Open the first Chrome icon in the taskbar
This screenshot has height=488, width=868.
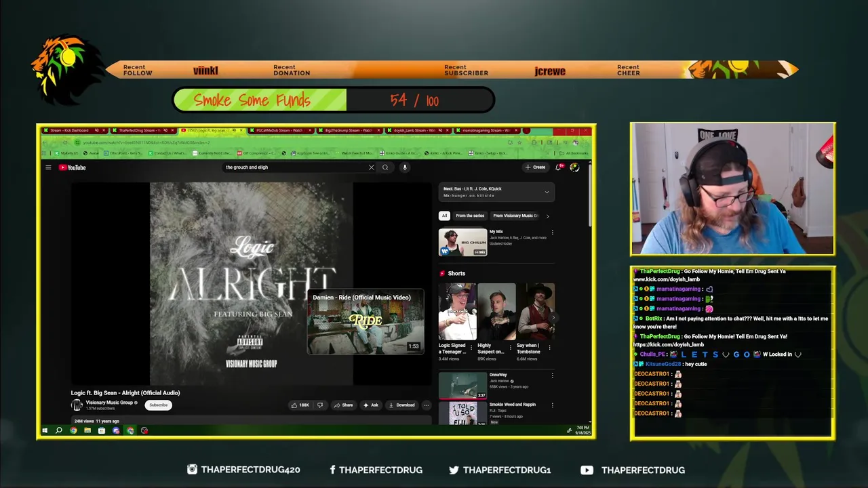73,430
